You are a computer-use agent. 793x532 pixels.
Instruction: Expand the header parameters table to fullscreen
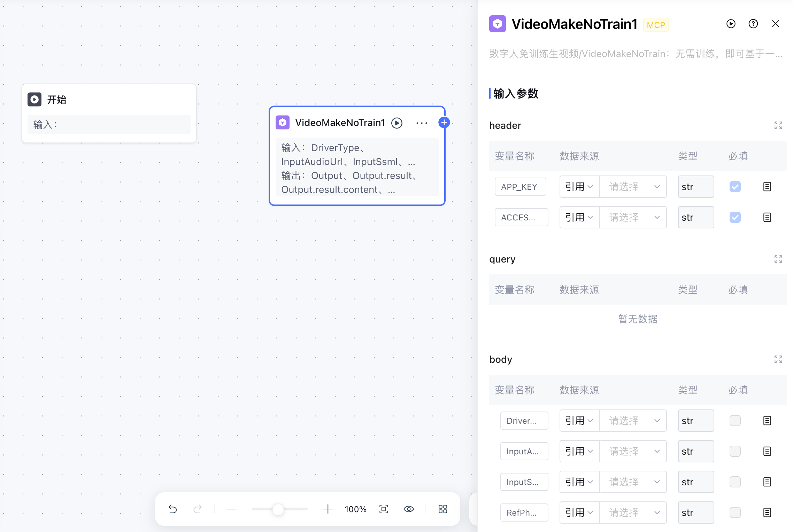click(778, 125)
